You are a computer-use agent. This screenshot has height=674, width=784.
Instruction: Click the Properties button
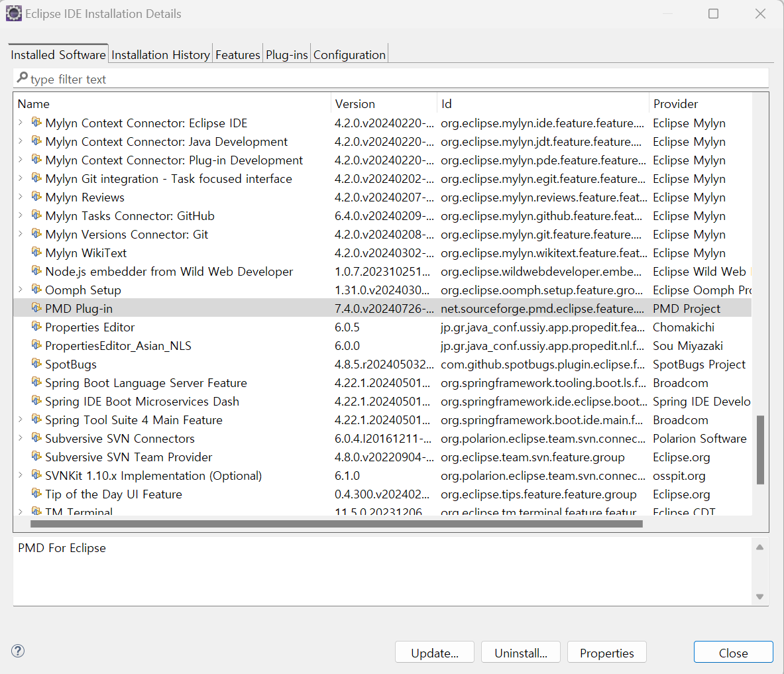click(606, 653)
